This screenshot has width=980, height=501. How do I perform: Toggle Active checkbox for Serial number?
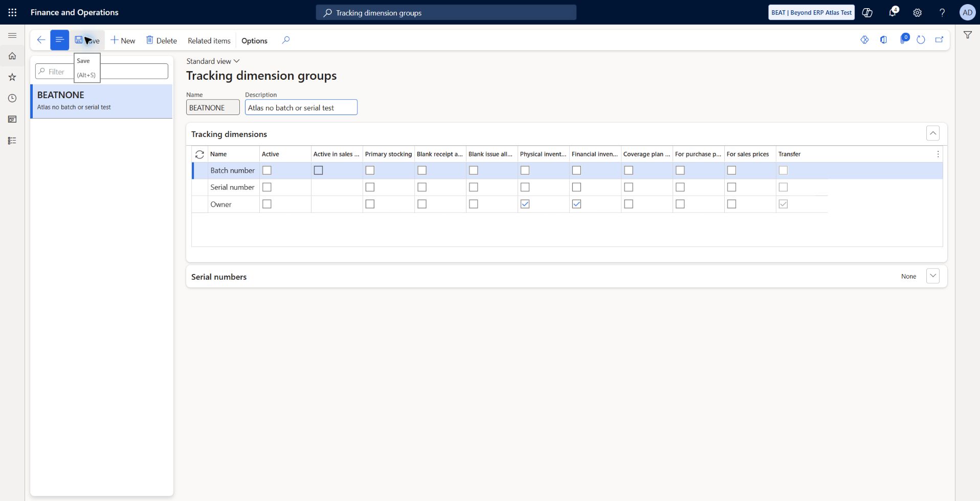(267, 187)
